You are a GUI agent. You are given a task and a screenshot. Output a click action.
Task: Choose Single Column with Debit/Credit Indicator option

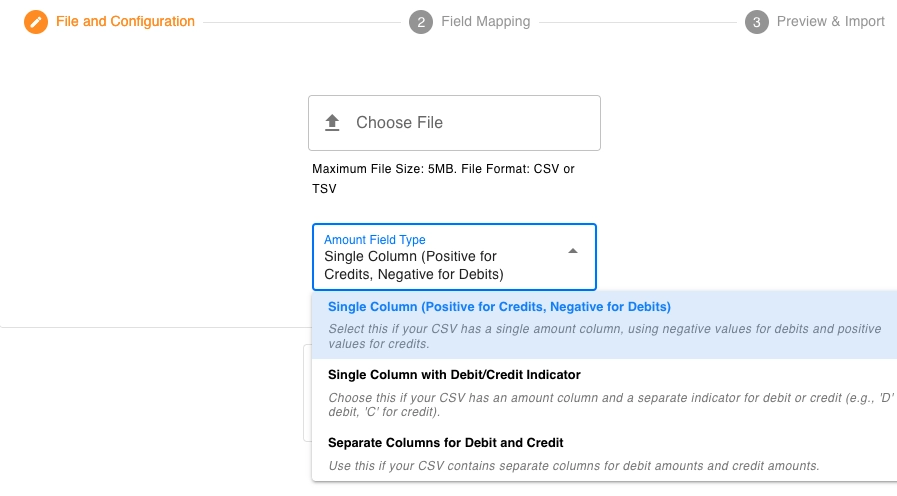coord(454,375)
